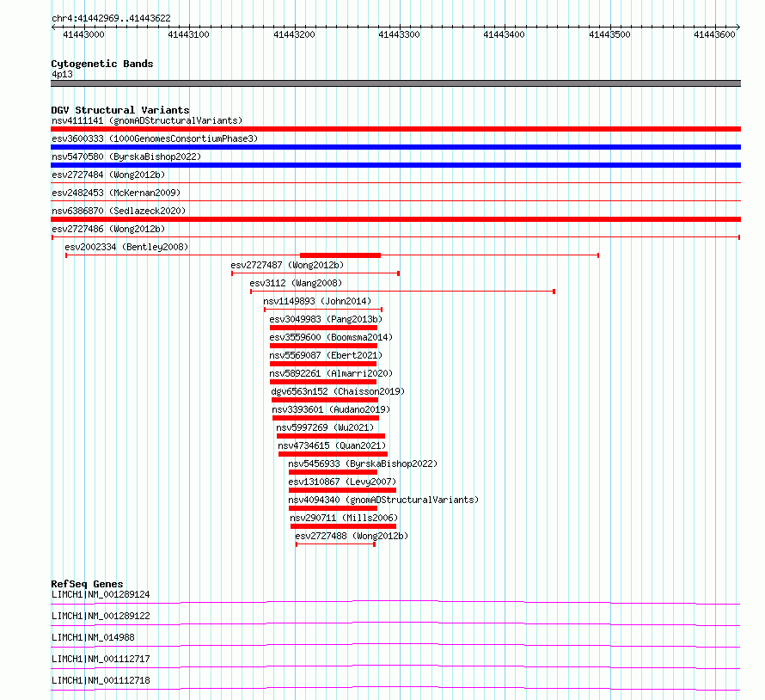The width and height of the screenshot is (765, 700).
Task: Open variant esv2727486 (Wong2012b)
Action: 108,229
